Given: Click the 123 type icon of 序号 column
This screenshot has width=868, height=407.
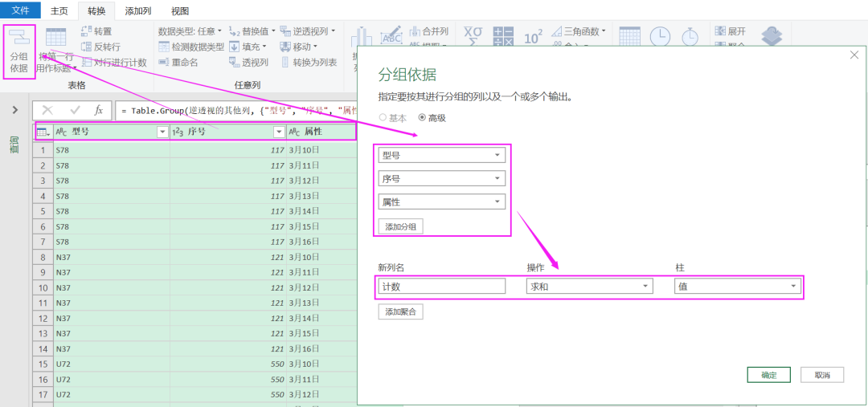Looking at the screenshot, I should point(178,132).
